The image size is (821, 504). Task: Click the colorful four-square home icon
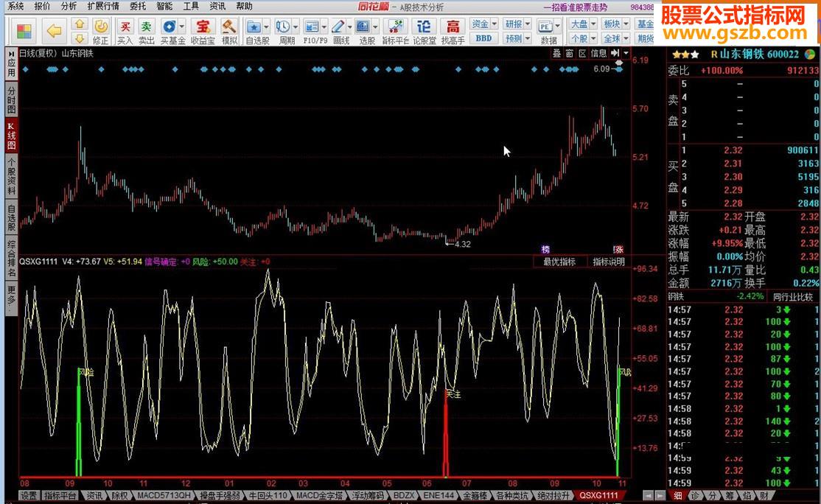point(24,32)
